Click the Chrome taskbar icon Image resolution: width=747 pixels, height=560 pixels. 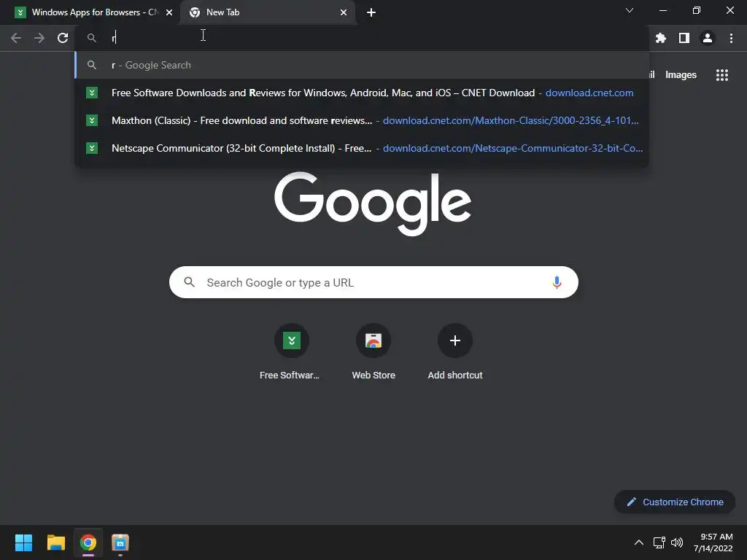tap(88, 542)
